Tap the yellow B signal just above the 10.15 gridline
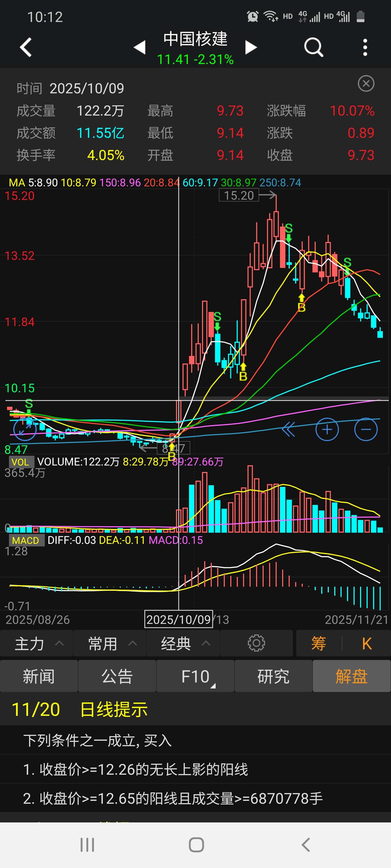Screen dimensions: 391x868 coord(243,372)
